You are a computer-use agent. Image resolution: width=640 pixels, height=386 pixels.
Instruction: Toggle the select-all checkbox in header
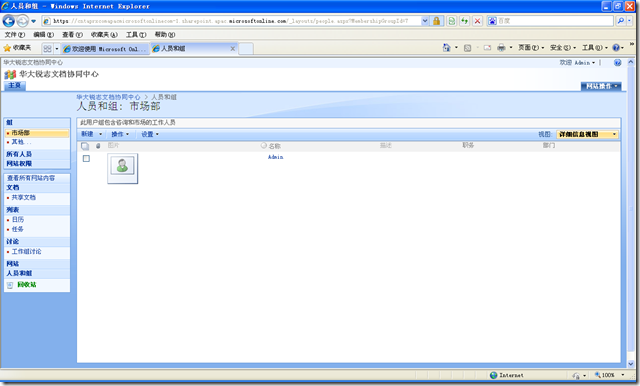pyautogui.click(x=85, y=146)
